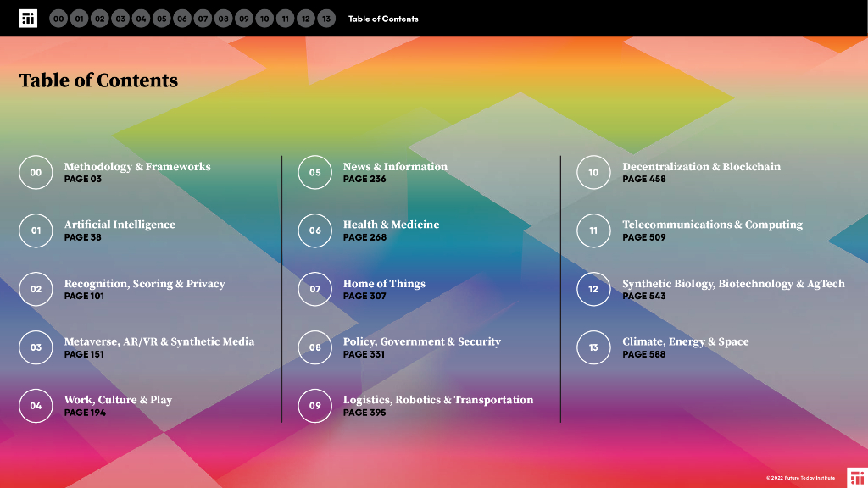
Task: Click the red logo in bottom-right corner
Action: point(856,476)
